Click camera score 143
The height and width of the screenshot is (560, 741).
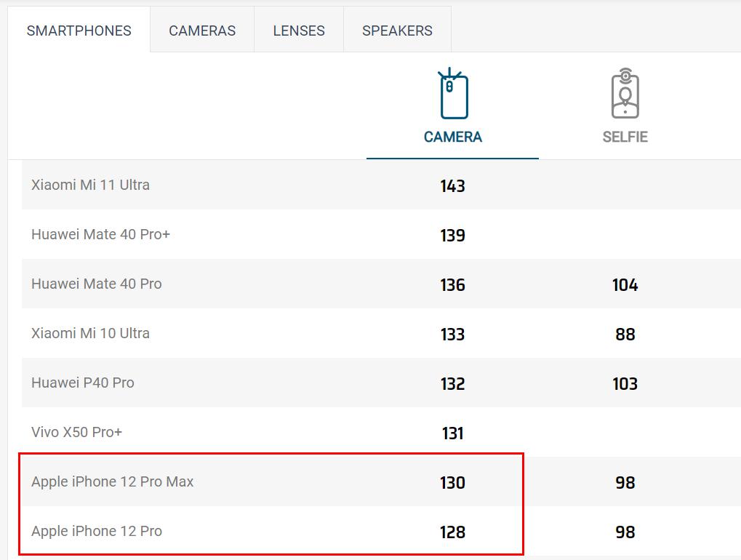(x=452, y=186)
